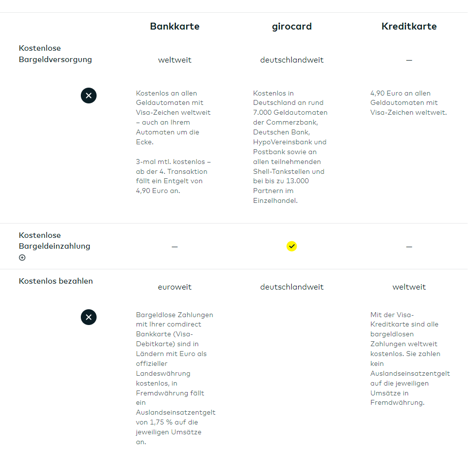Click the Kostenlose Bargeldeinzahlung row label
The image size is (476, 456).
pos(54,241)
